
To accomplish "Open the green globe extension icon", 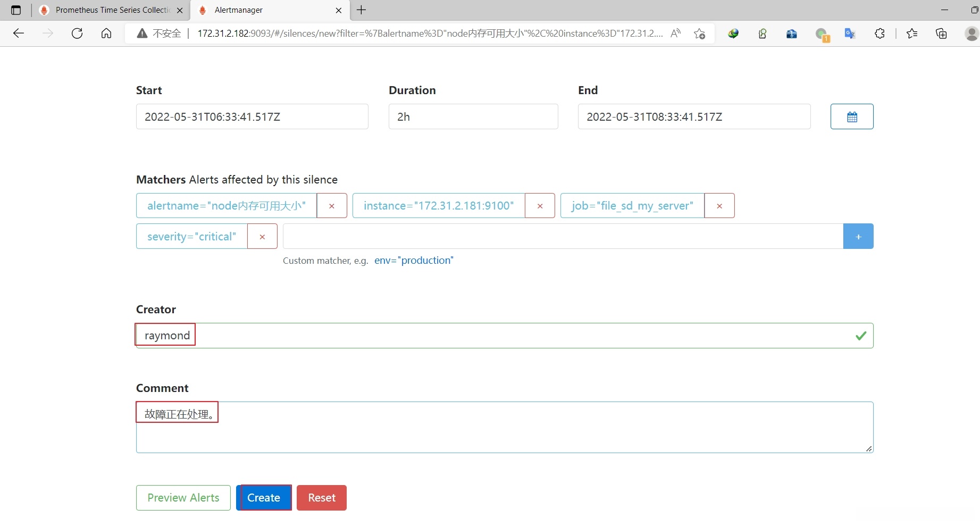I will [733, 34].
